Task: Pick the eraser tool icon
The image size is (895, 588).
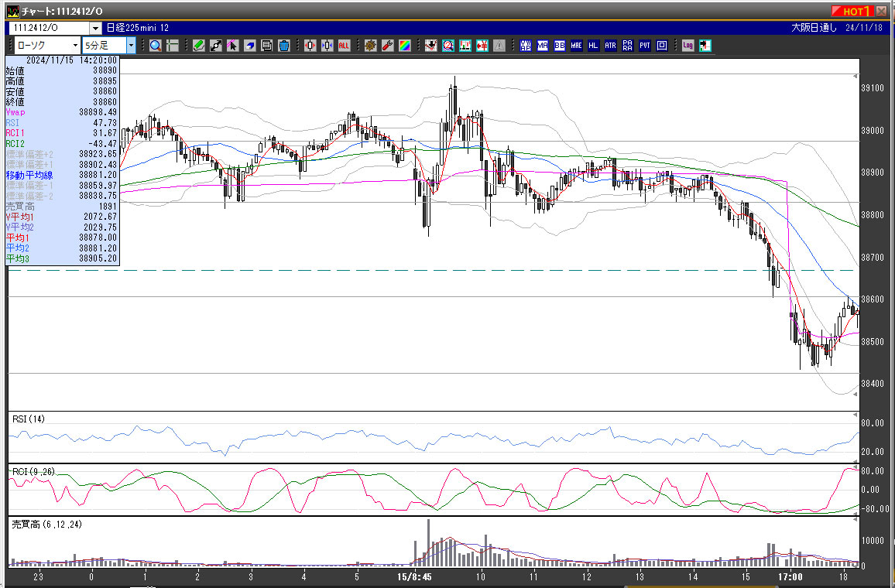Action: [249, 46]
